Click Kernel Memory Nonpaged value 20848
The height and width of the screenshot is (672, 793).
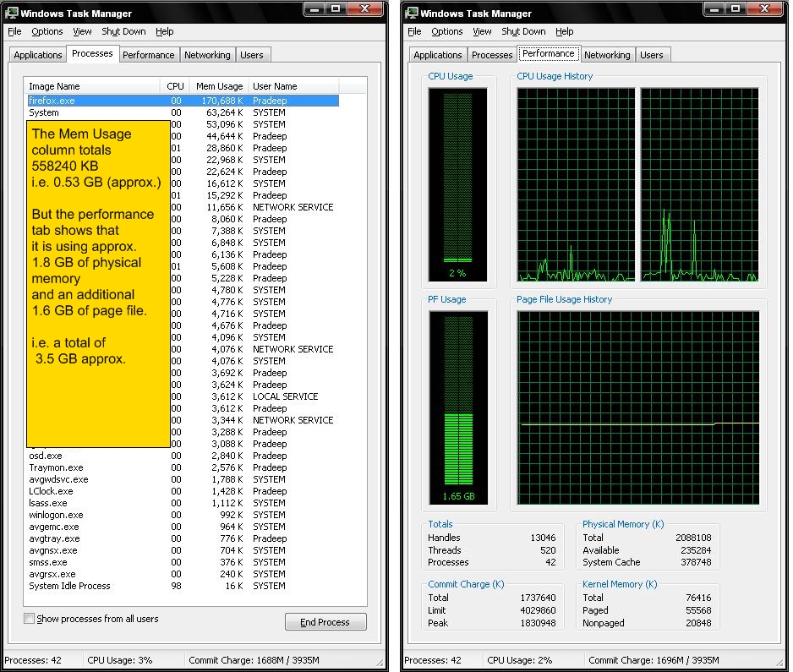coord(698,623)
